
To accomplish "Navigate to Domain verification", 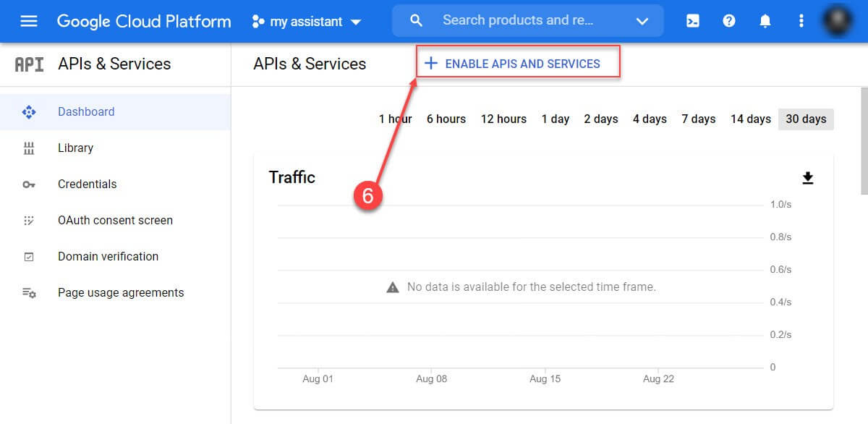I will click(107, 256).
